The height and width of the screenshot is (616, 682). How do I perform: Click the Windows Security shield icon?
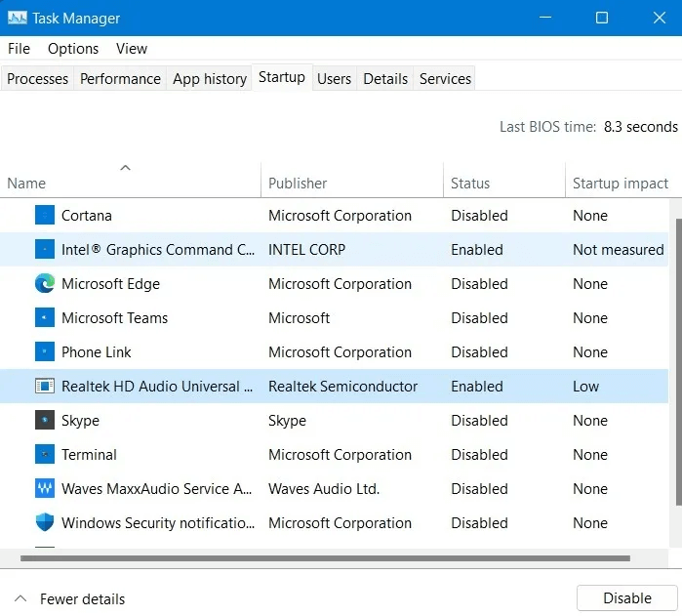point(45,523)
